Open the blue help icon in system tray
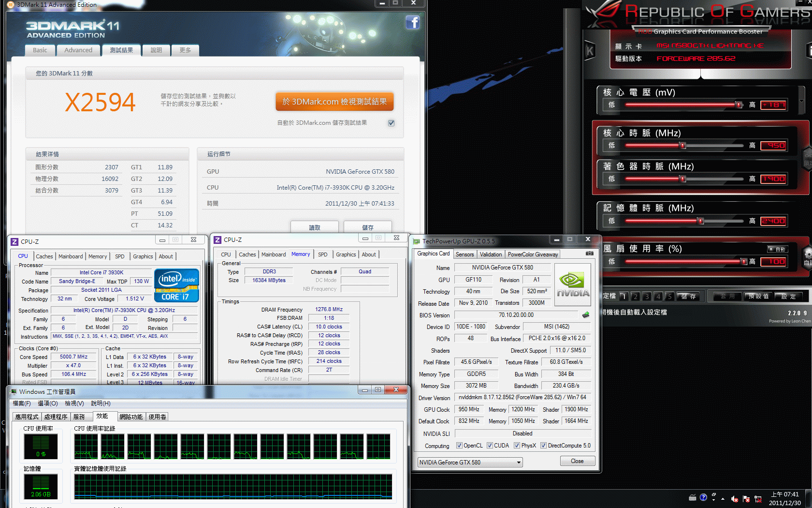 pyautogui.click(x=703, y=497)
